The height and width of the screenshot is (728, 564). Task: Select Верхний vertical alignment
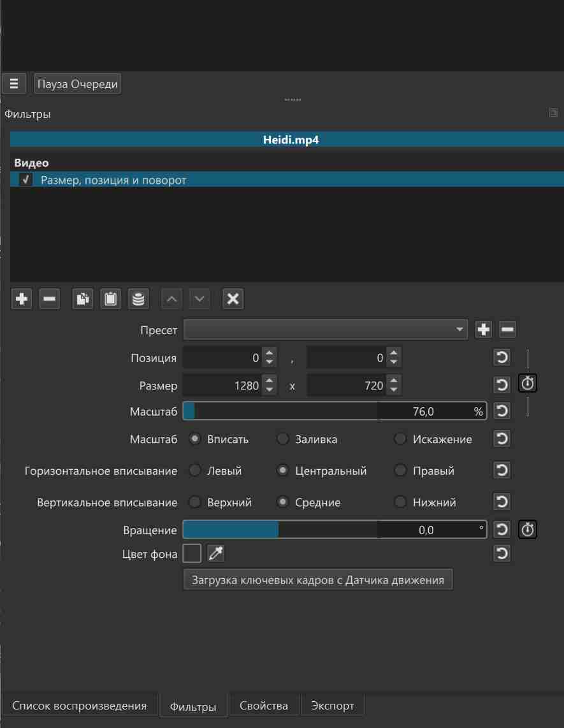[195, 502]
